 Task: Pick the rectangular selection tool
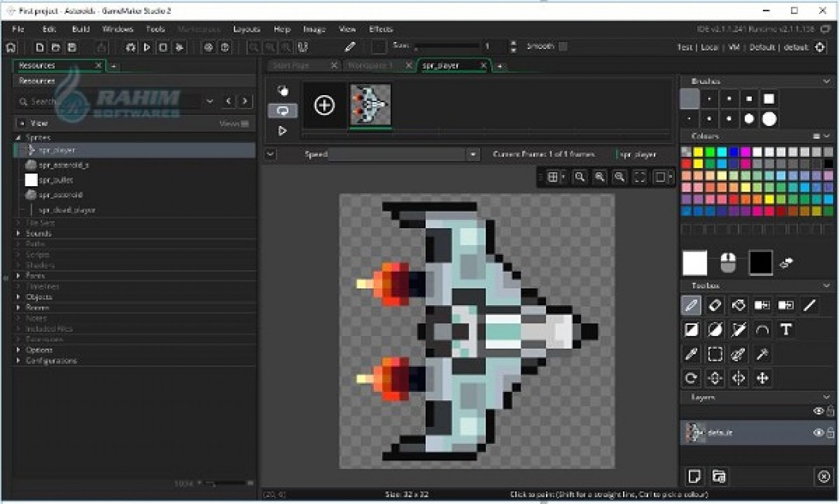(715, 354)
